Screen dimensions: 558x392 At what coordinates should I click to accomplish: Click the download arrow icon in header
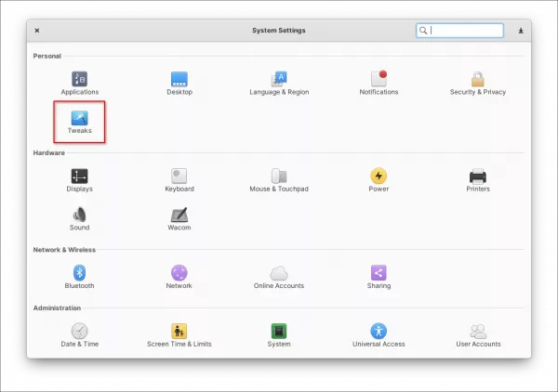(521, 31)
